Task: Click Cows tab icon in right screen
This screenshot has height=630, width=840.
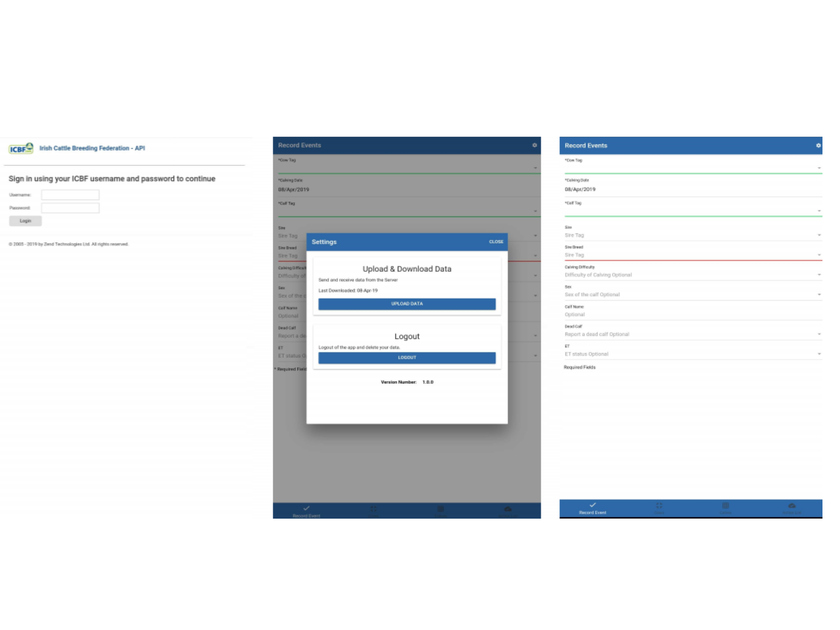Action: click(659, 505)
